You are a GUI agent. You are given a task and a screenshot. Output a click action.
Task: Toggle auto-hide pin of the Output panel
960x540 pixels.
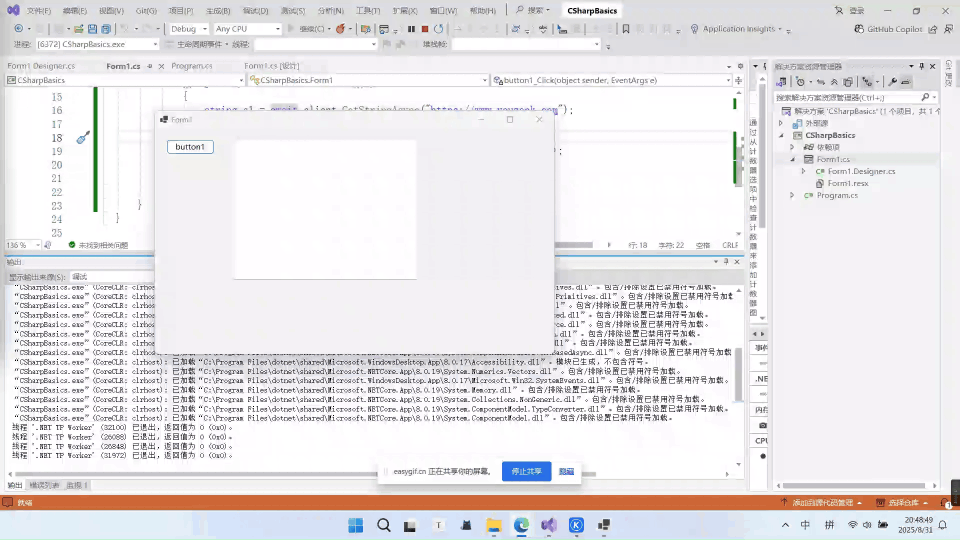(x=726, y=261)
